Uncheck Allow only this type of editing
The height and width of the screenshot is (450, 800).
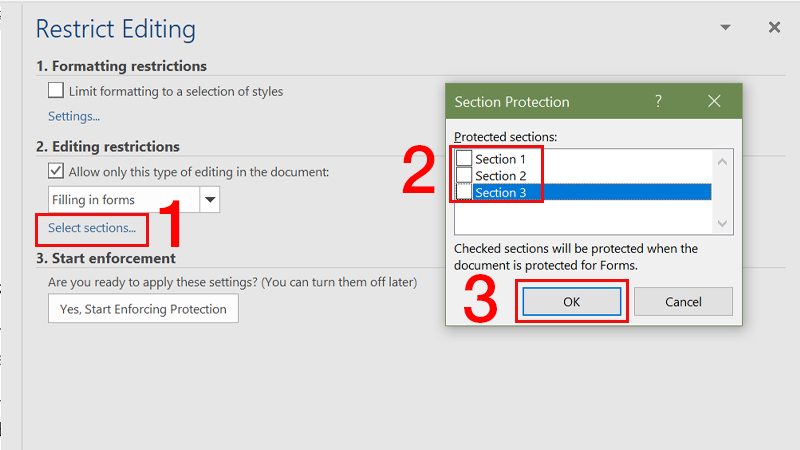[56, 170]
